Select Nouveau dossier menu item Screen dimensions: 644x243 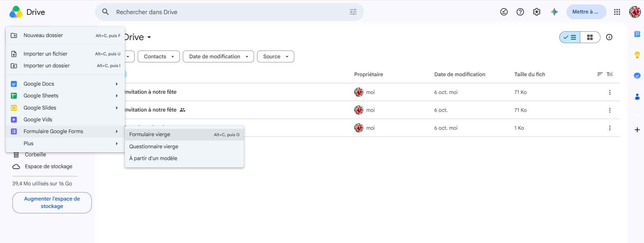(65, 35)
